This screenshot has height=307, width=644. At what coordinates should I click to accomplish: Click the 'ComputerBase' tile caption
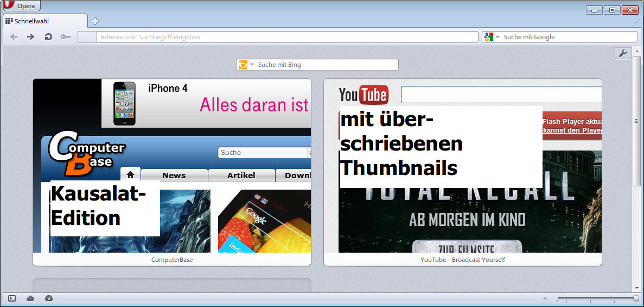tap(172, 260)
